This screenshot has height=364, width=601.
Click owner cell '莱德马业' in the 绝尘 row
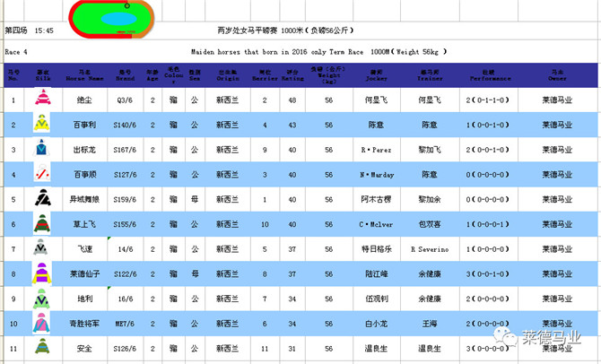(557, 100)
